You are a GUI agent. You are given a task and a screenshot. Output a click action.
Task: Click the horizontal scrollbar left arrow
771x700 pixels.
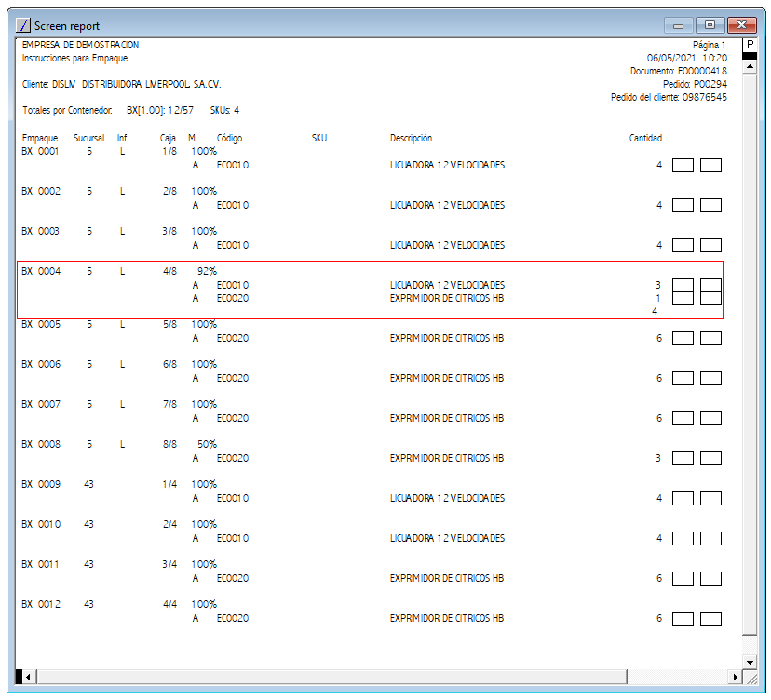28,678
